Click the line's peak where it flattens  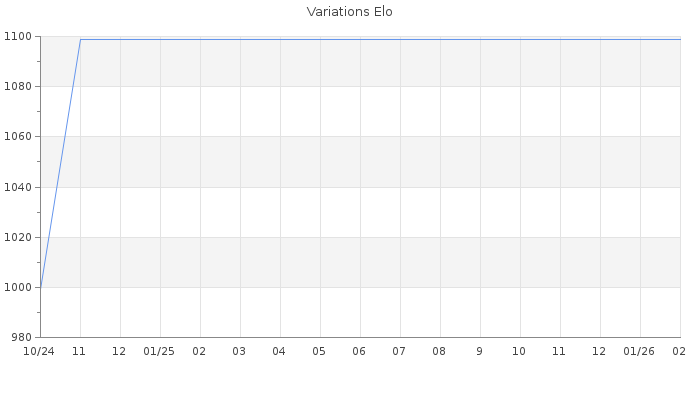click(x=80, y=40)
